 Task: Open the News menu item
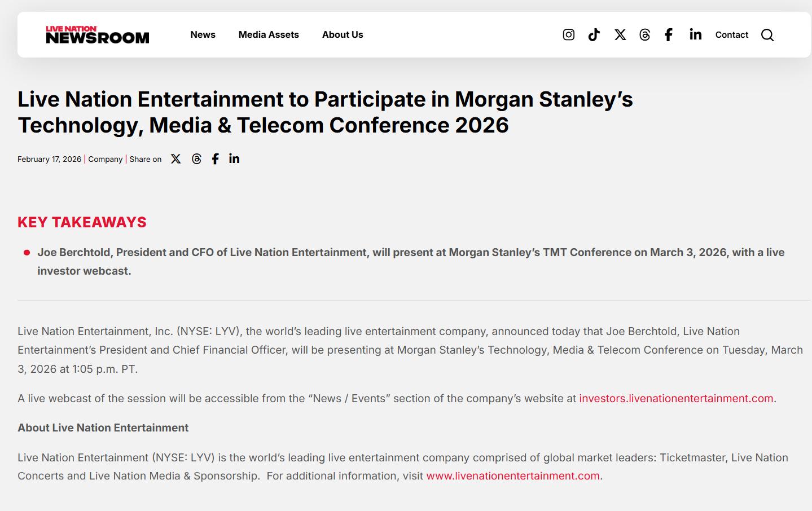pos(203,34)
